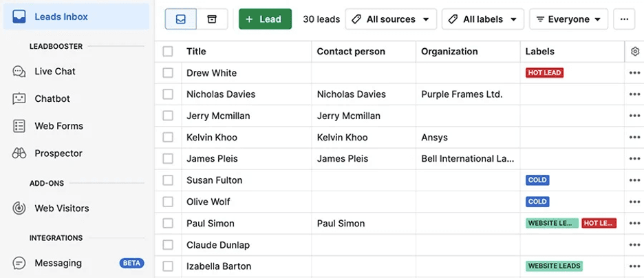Click the Web Visitors radar icon

tap(19, 208)
